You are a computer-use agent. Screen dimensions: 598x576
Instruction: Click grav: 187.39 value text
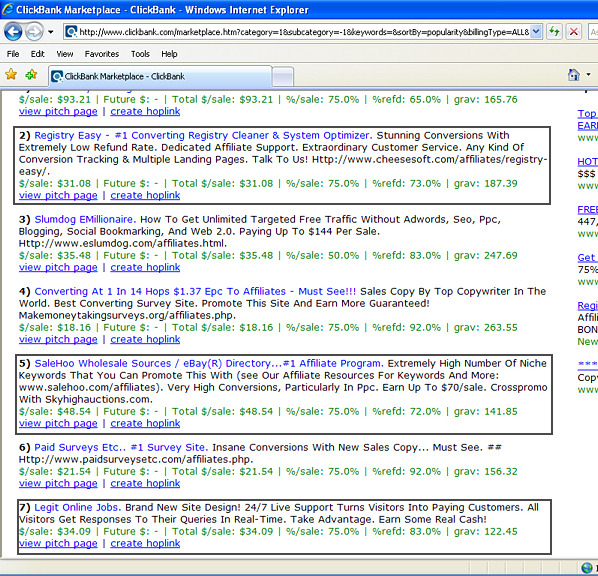[x=485, y=183]
